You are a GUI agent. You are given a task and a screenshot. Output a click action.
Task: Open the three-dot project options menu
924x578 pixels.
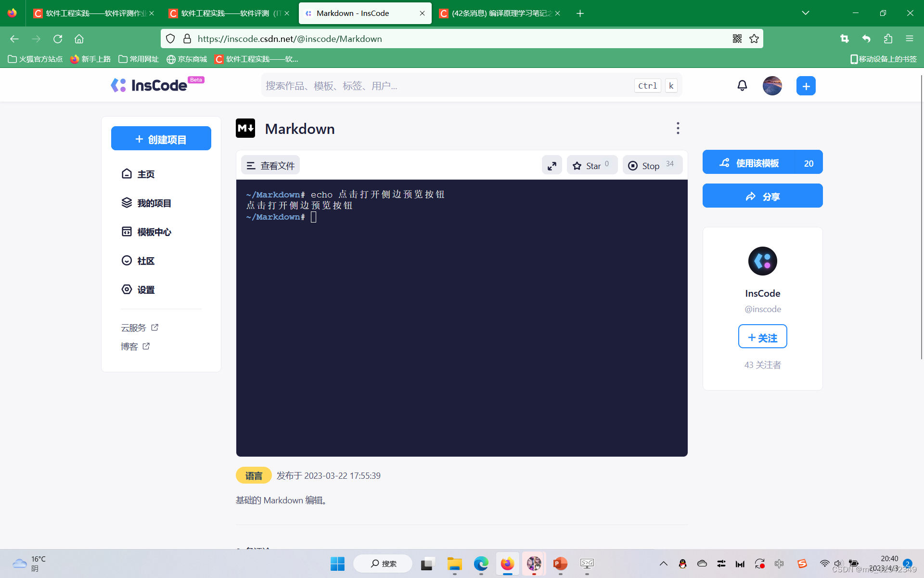678,128
